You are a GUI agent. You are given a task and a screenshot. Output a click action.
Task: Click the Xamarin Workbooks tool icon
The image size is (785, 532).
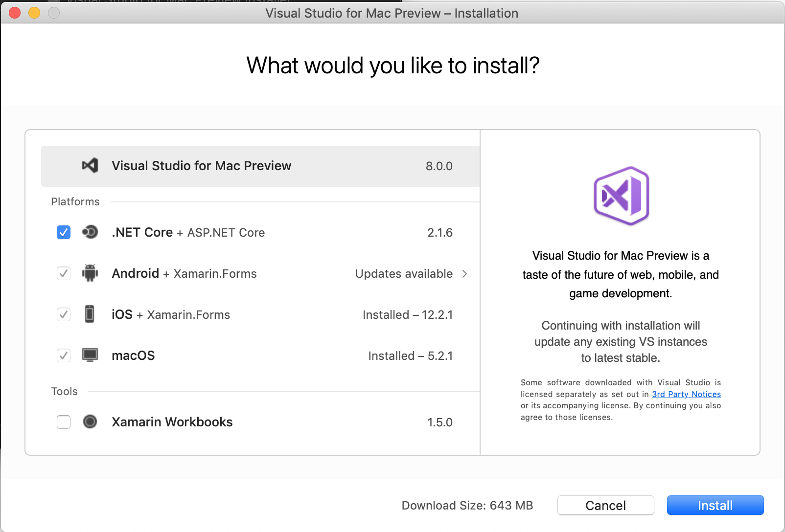pyautogui.click(x=90, y=421)
